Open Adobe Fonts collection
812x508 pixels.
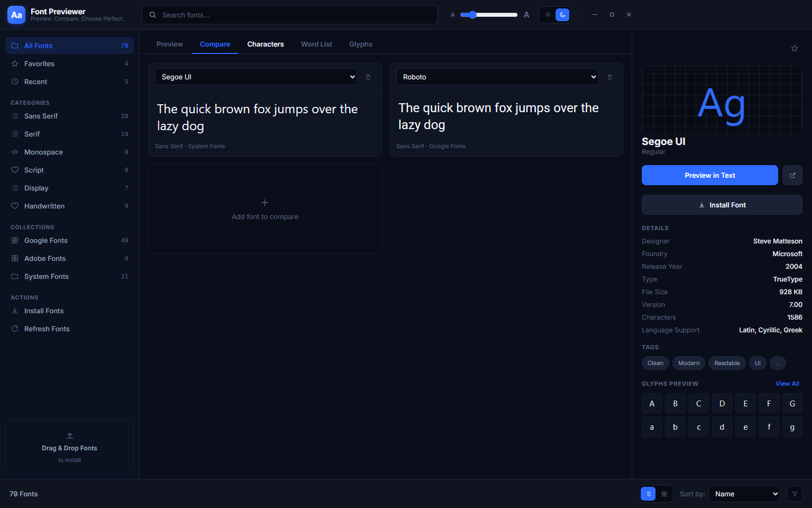click(70, 258)
